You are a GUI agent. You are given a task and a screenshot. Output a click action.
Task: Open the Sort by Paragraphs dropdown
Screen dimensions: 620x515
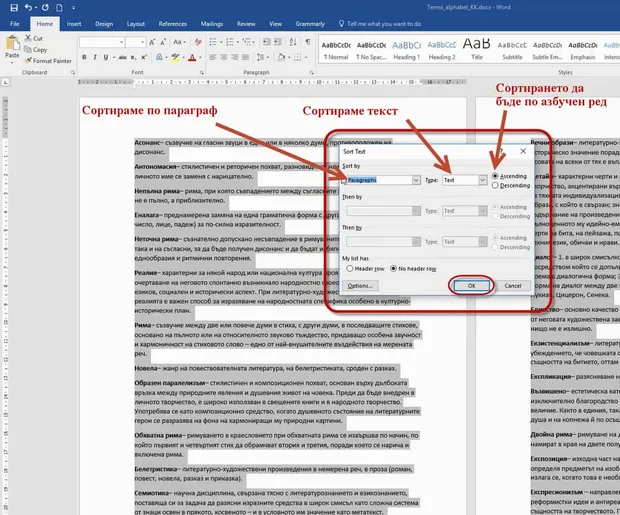(416, 180)
